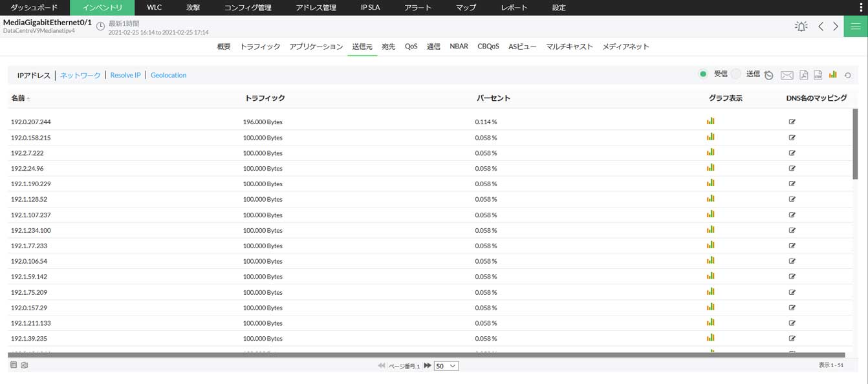This screenshot has width=868, height=384.
Task: Click the Resolve IP link
Action: (x=125, y=75)
